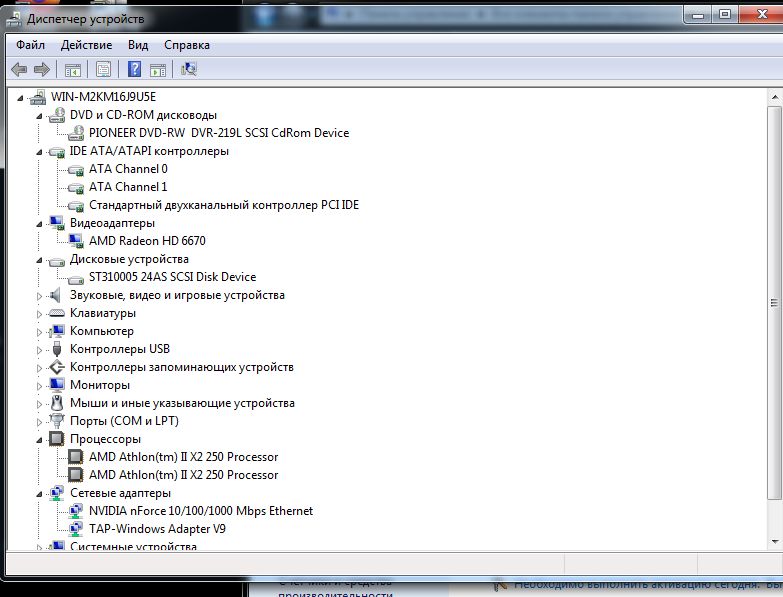Click the keyboard icon for Клавиатуры

(57, 313)
